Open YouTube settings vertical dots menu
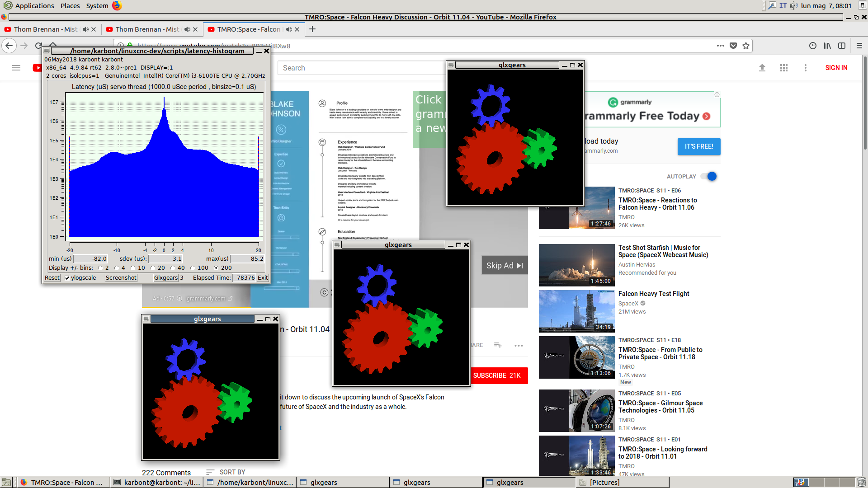This screenshot has width=868, height=488. (x=806, y=68)
